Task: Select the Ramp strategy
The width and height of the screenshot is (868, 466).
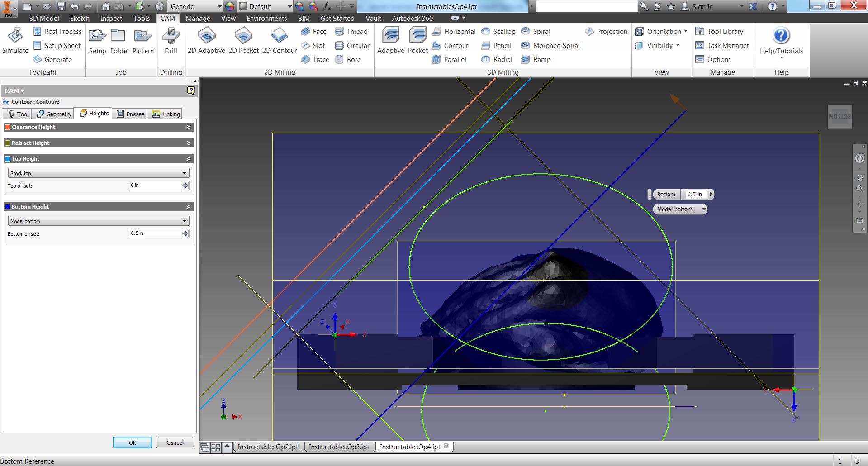Action: [x=536, y=60]
